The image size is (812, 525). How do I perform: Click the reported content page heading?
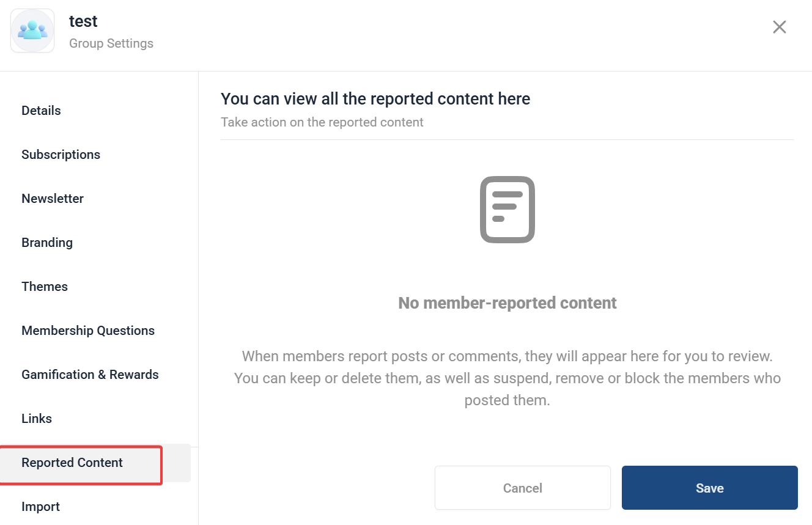click(375, 99)
